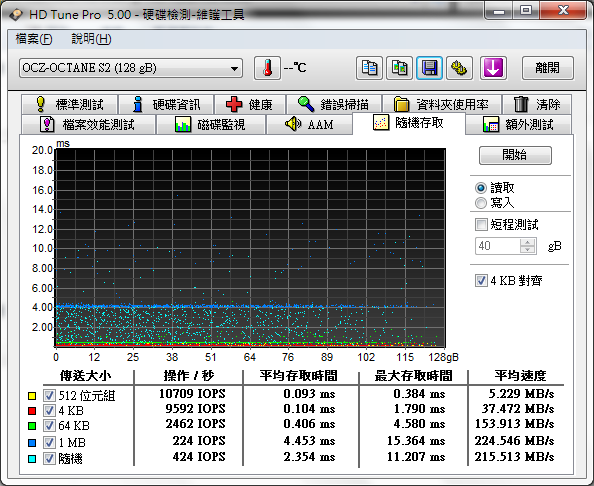Uncheck the 4 KB transfer size checkbox
The width and height of the screenshot is (594, 486).
[49, 411]
